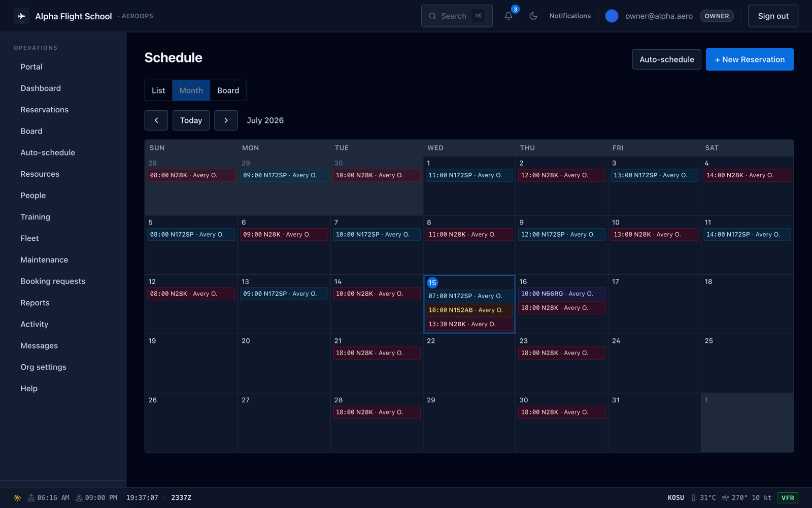
Task: Click the OWNER role badge
Action: pos(717,16)
